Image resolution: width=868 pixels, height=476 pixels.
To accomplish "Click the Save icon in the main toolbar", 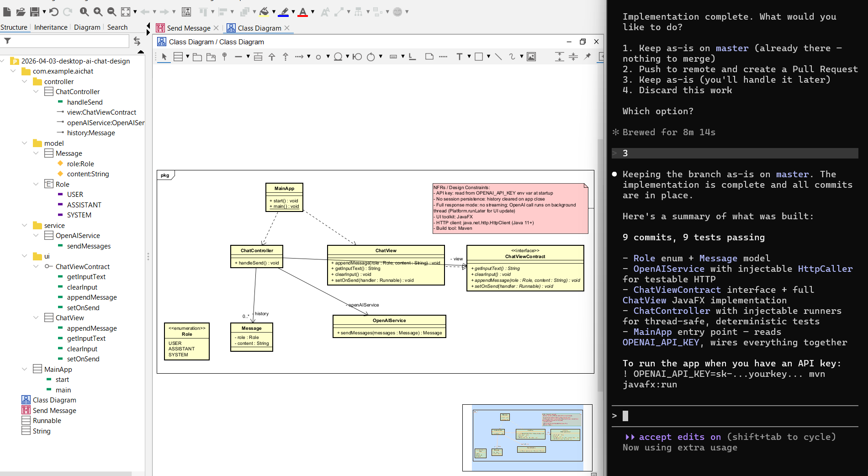I will (35, 12).
